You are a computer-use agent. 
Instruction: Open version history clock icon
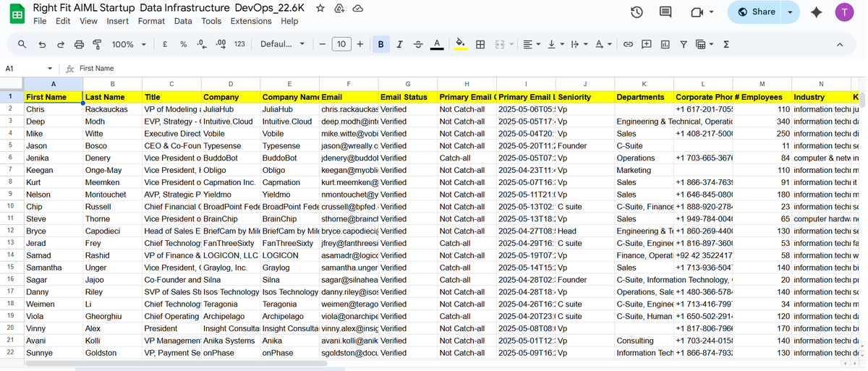tap(637, 12)
